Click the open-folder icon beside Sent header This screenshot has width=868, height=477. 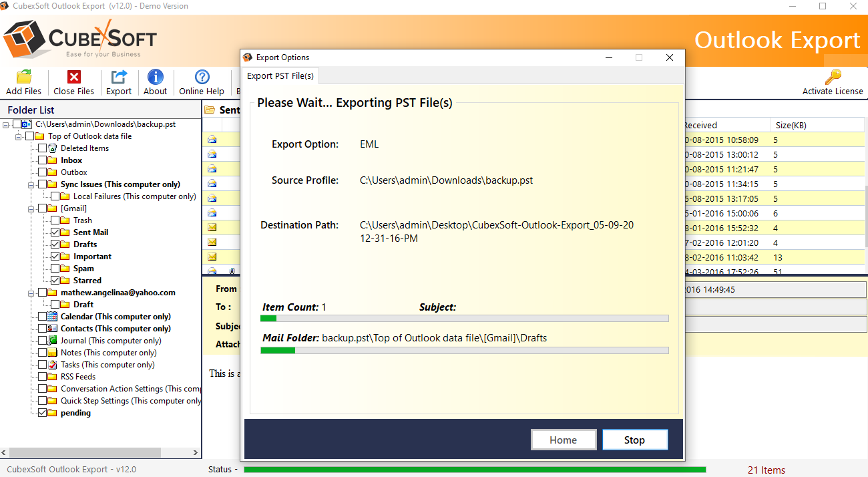[210, 110]
